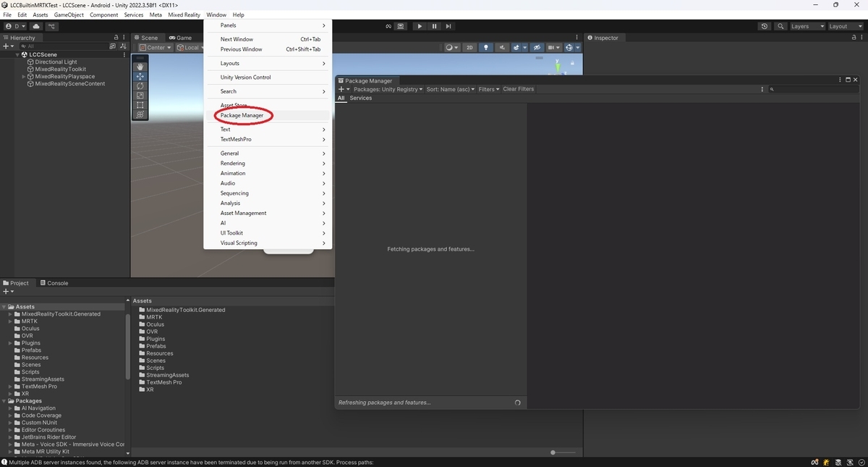Select the Move tool in Scene toolbar
This screenshot has height=467, width=868.
tap(140, 76)
